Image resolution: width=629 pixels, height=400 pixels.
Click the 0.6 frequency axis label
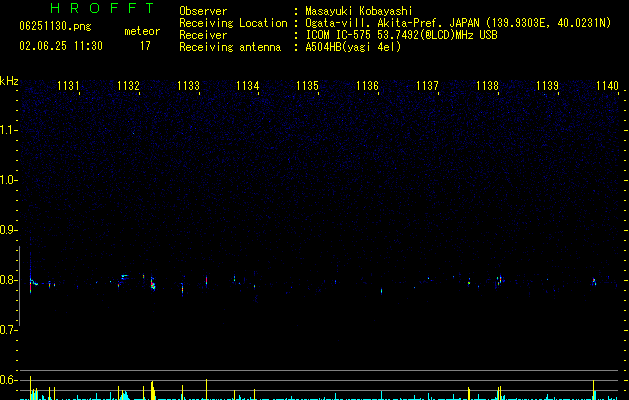(8, 380)
